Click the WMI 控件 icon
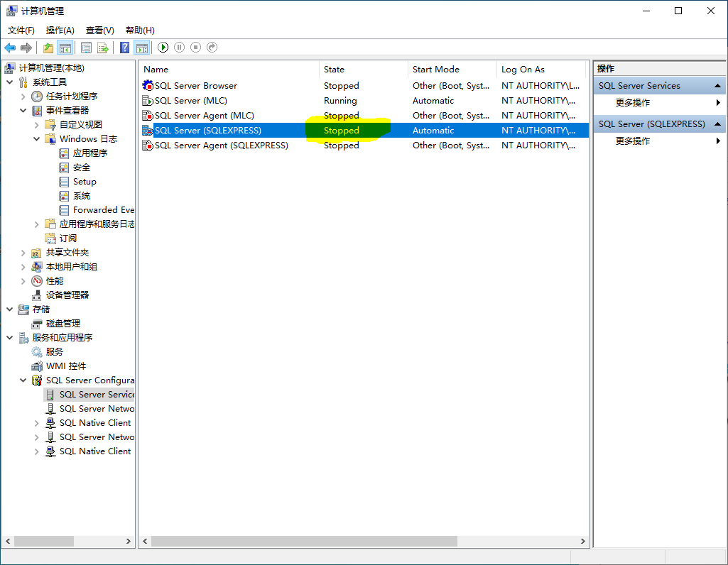This screenshot has width=728, height=565. (x=37, y=366)
